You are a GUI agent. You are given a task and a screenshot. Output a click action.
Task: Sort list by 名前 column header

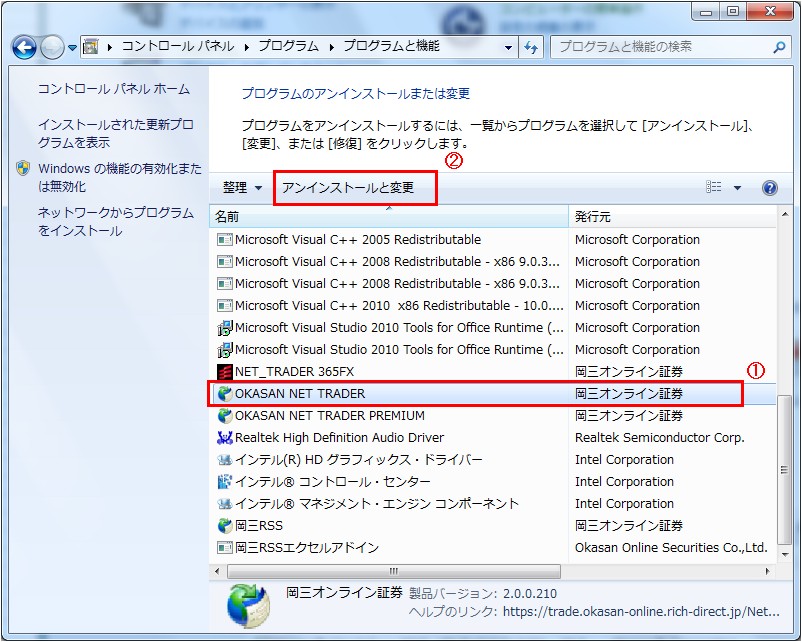[389, 217]
